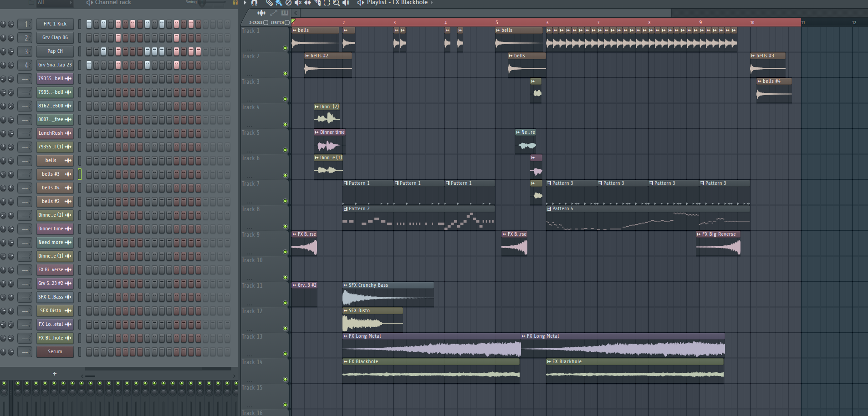Toggle the first step of FPC 1 Kick

coord(89,24)
